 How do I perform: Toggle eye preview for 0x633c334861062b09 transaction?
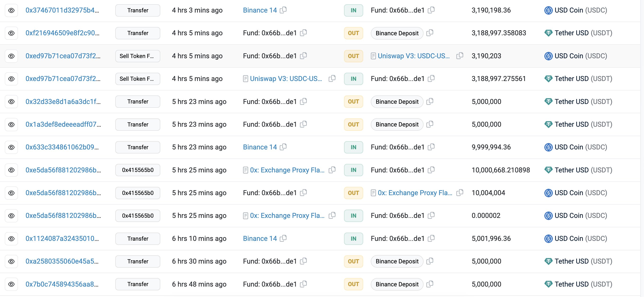11,147
